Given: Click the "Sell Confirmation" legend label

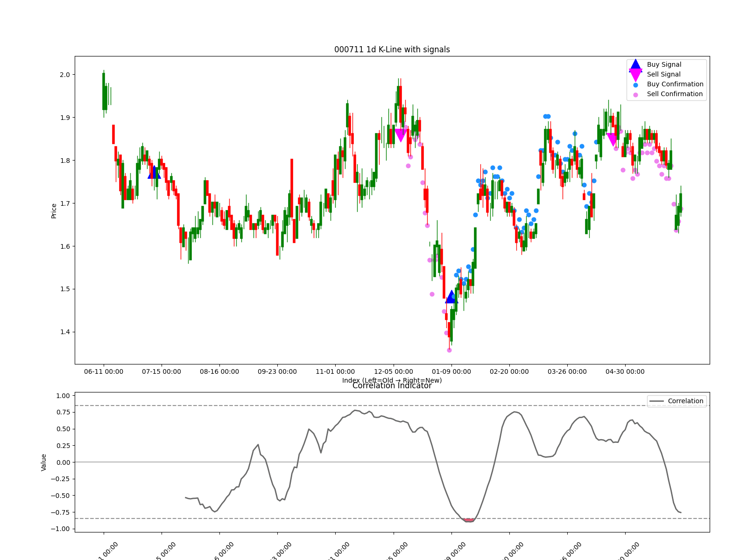Looking at the screenshot, I should 675,94.
